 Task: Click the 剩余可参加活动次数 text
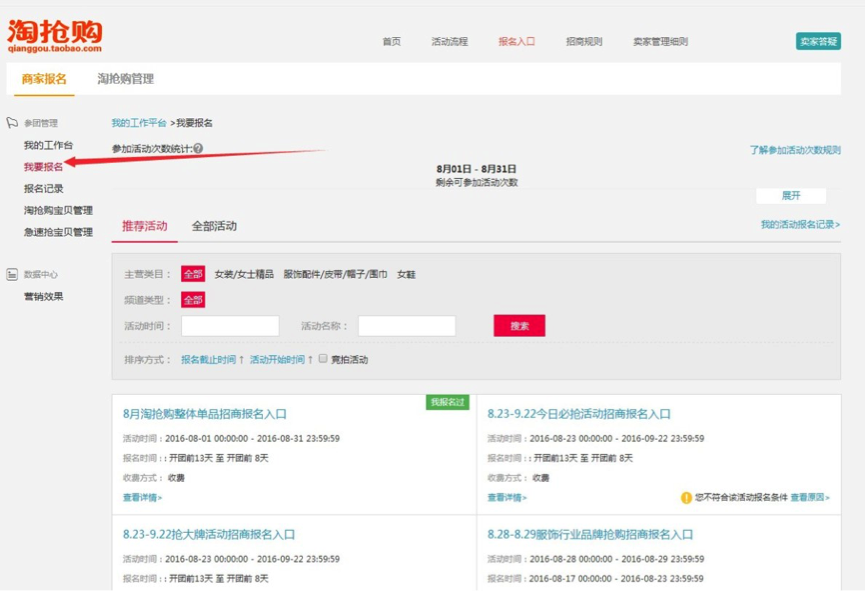pos(477,182)
